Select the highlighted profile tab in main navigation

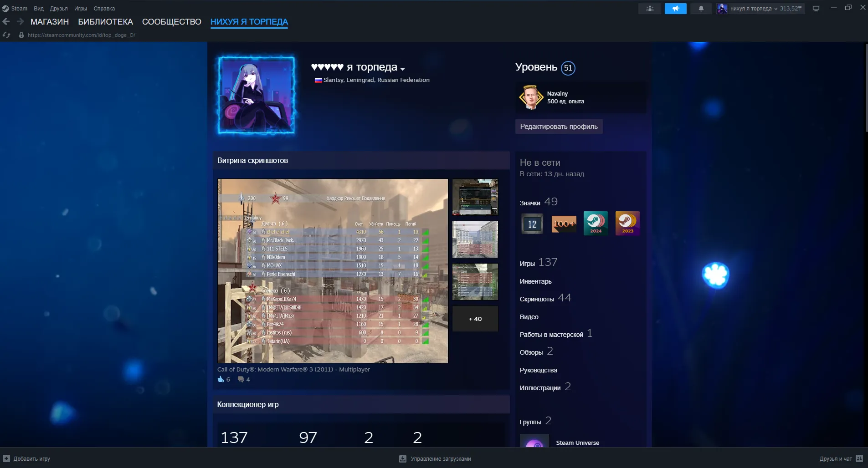[249, 22]
